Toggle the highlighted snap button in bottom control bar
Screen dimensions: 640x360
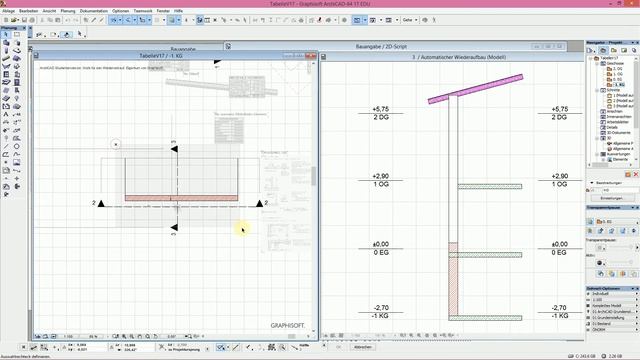[x=221, y=347]
